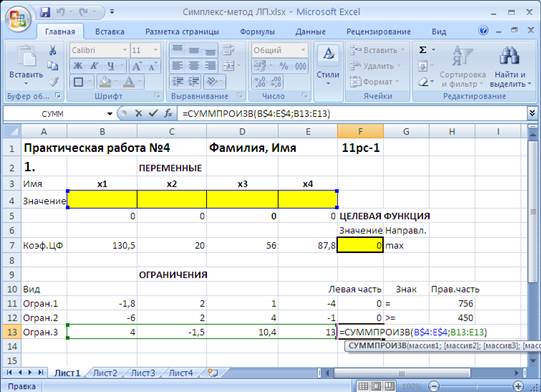Open Find and Select (Найти и выделить)
The image size is (541, 392).
510,67
